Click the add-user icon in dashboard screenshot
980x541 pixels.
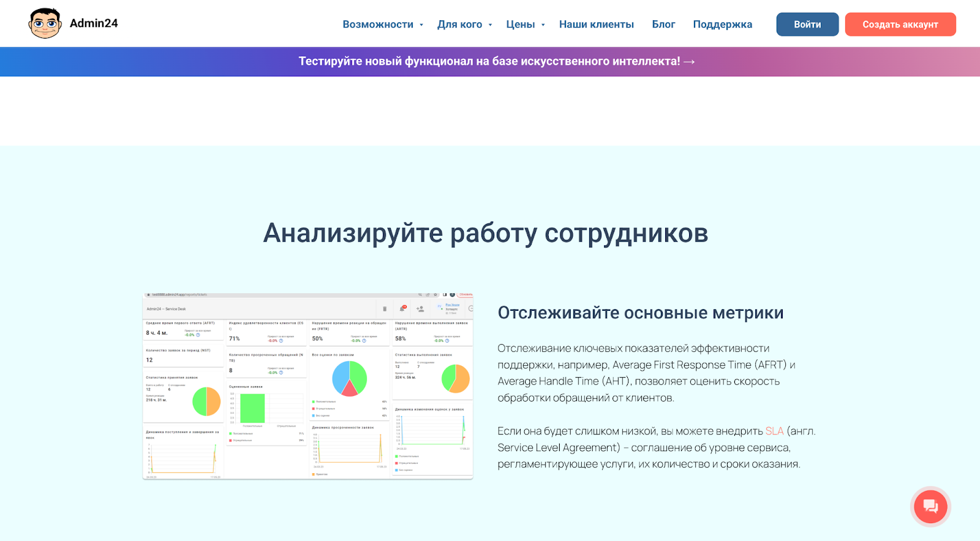[420, 309]
